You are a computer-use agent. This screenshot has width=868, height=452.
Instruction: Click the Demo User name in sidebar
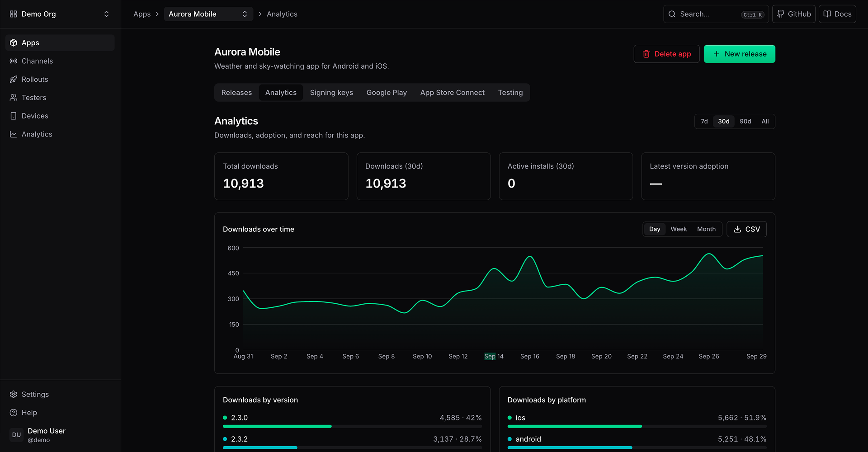coord(47,431)
